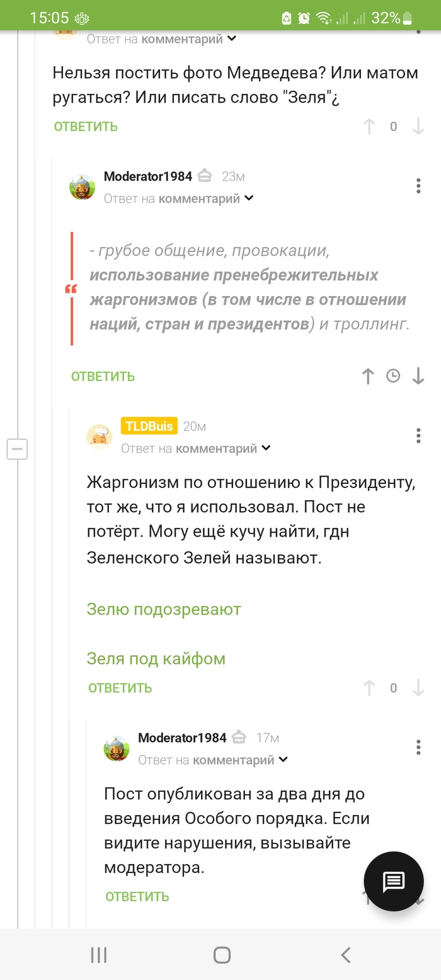Image resolution: width=441 pixels, height=980 pixels.
Task: Expand parent comment under Moderator1984 23m
Action: [249, 198]
